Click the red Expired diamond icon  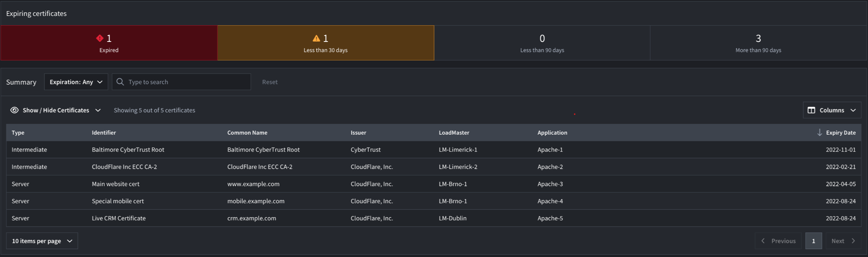pyautogui.click(x=100, y=38)
